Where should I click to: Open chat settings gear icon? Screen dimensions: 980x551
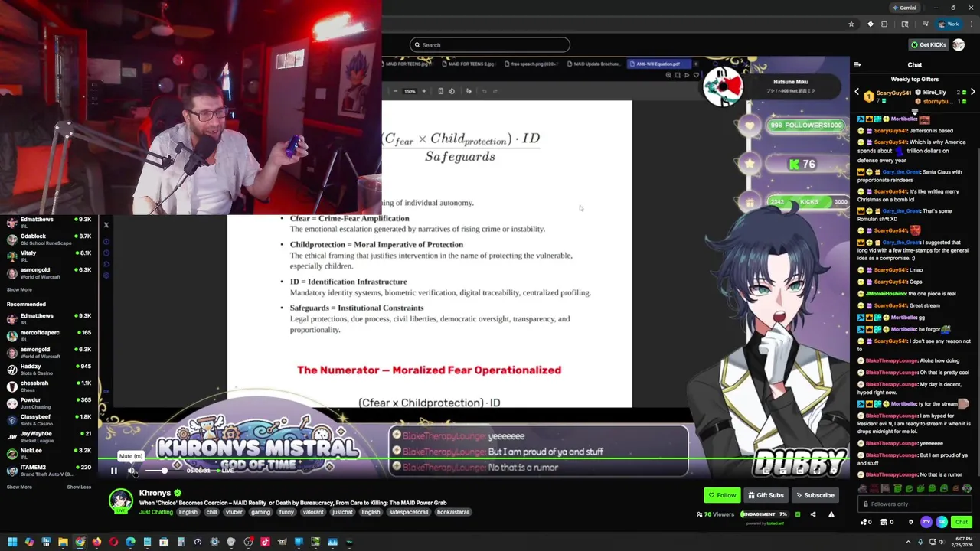(x=911, y=522)
